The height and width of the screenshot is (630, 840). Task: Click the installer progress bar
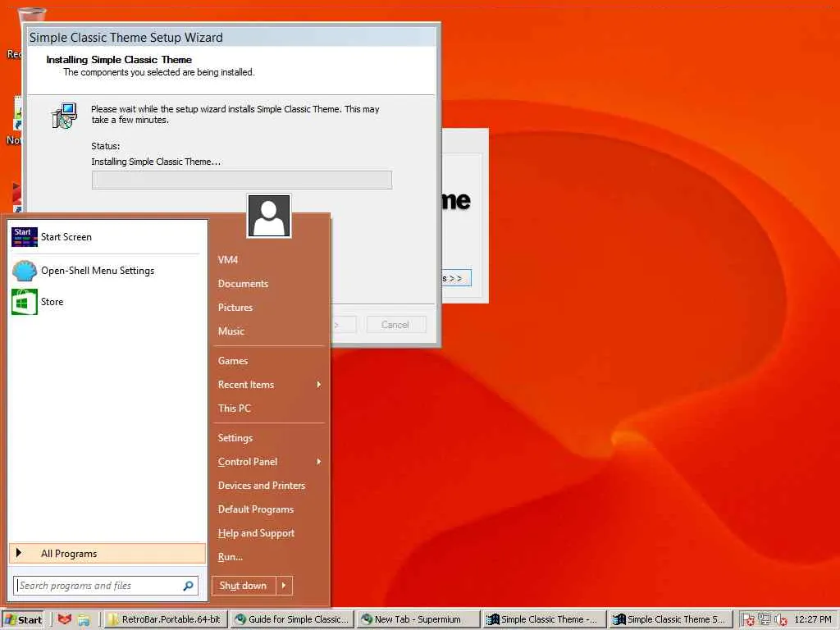[242, 180]
